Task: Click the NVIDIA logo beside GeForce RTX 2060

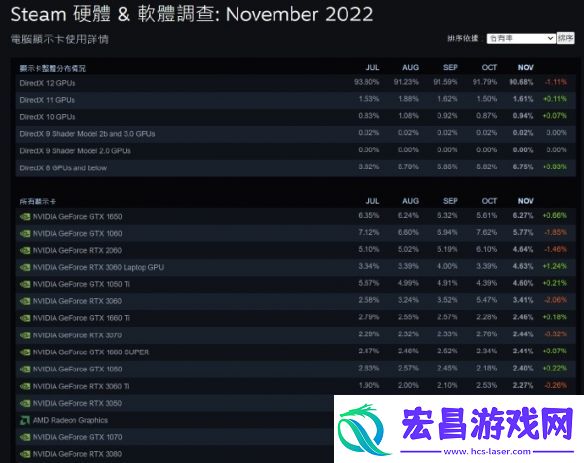Action: [25, 250]
